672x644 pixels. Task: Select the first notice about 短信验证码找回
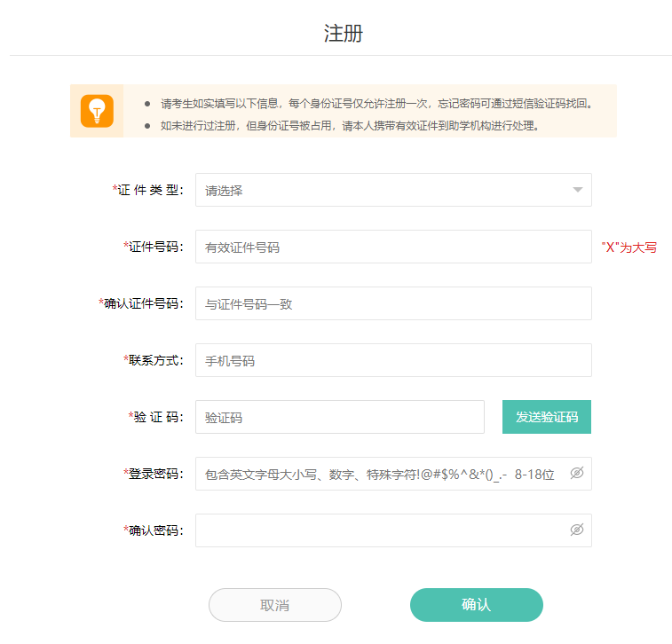click(376, 103)
